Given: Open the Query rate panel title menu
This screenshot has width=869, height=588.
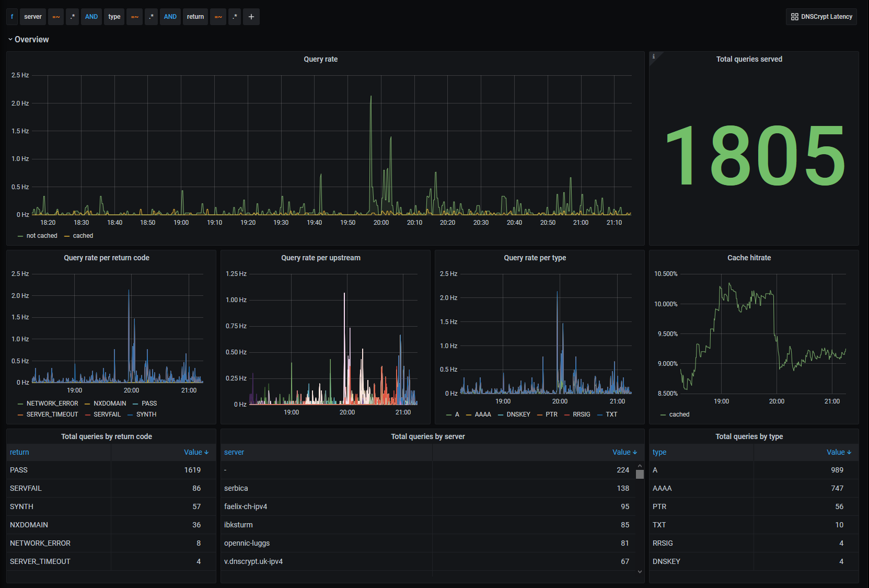Looking at the screenshot, I should click(x=321, y=59).
